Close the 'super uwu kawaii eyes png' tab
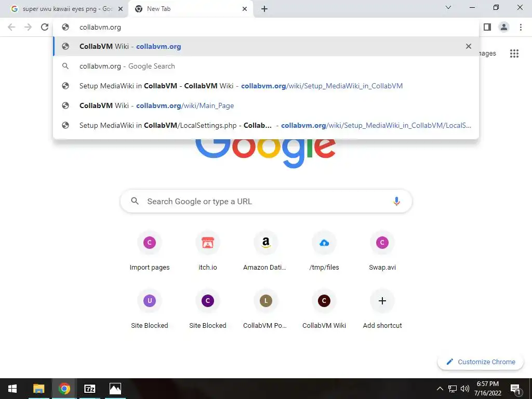 pyautogui.click(x=121, y=9)
